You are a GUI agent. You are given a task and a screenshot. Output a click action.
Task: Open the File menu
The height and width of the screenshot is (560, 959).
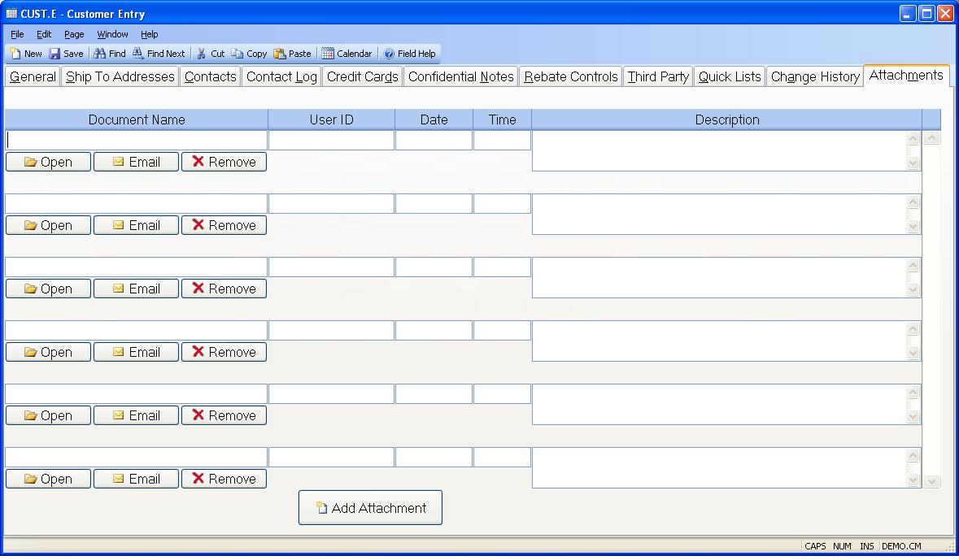tap(17, 34)
